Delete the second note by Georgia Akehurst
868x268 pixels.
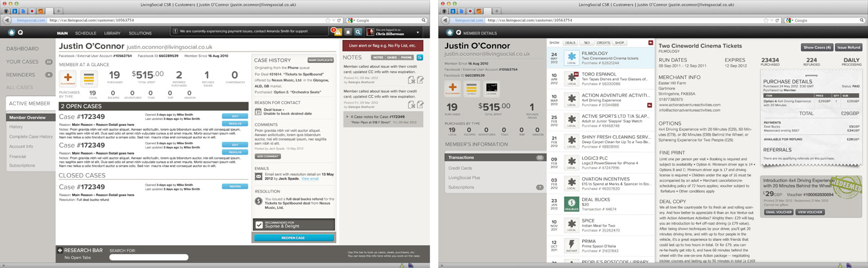pos(412,105)
